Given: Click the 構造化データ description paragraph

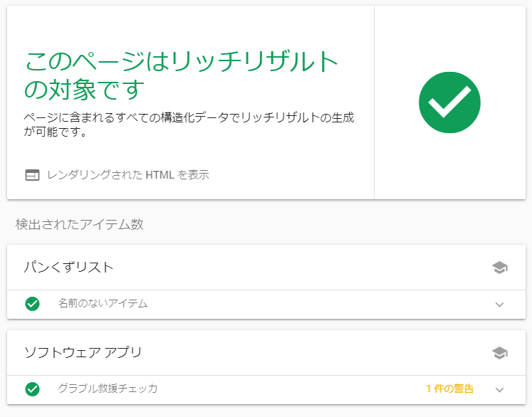Looking at the screenshot, I should tap(189, 125).
